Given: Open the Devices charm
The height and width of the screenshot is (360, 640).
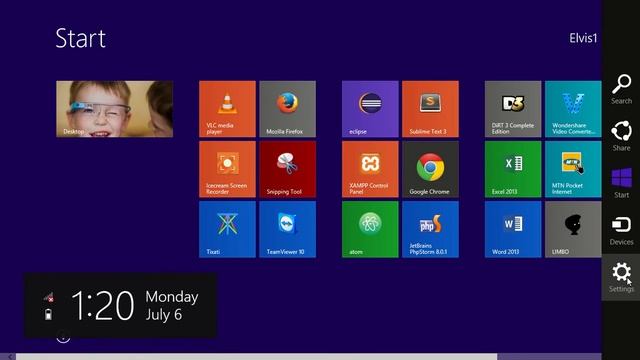Looking at the screenshot, I should [x=621, y=230].
